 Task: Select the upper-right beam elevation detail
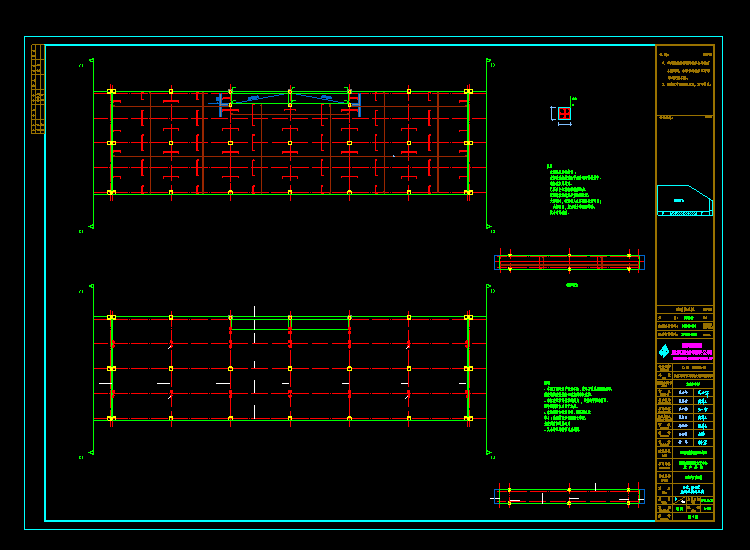(569, 262)
